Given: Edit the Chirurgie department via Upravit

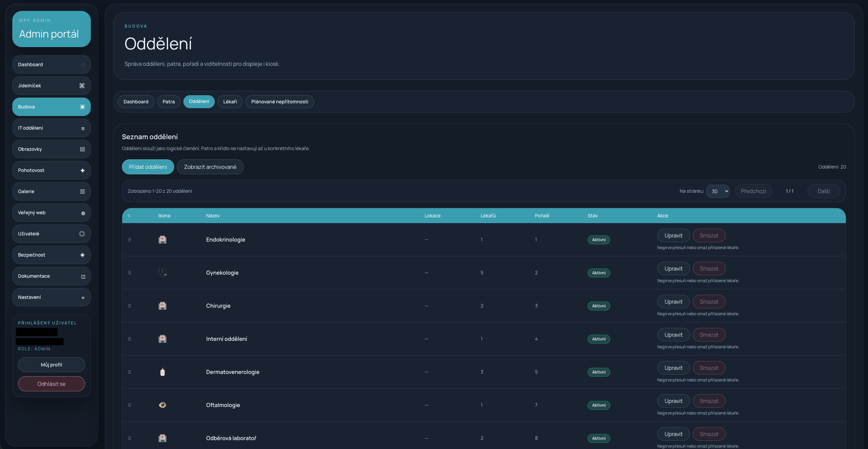Looking at the screenshot, I should point(673,302).
